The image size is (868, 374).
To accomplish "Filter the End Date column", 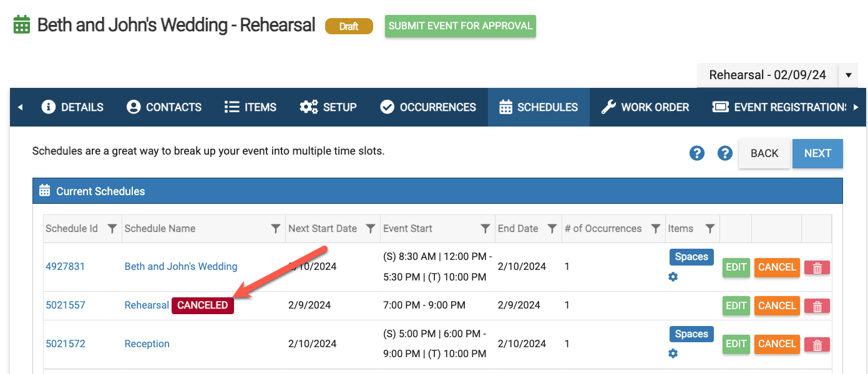I will [552, 229].
